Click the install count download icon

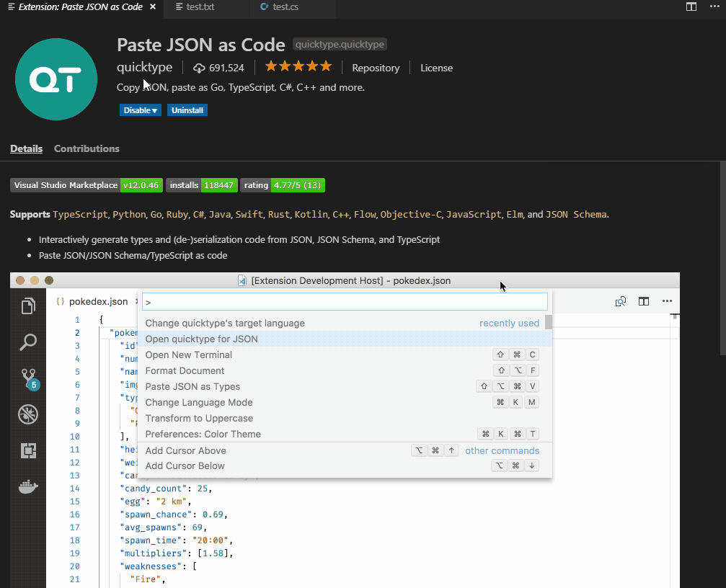(x=199, y=68)
